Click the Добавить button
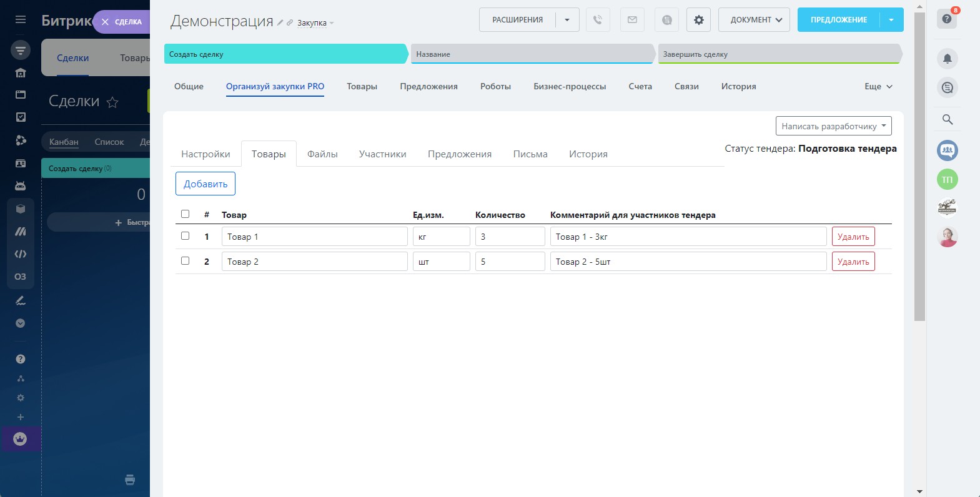980x497 pixels. (205, 184)
